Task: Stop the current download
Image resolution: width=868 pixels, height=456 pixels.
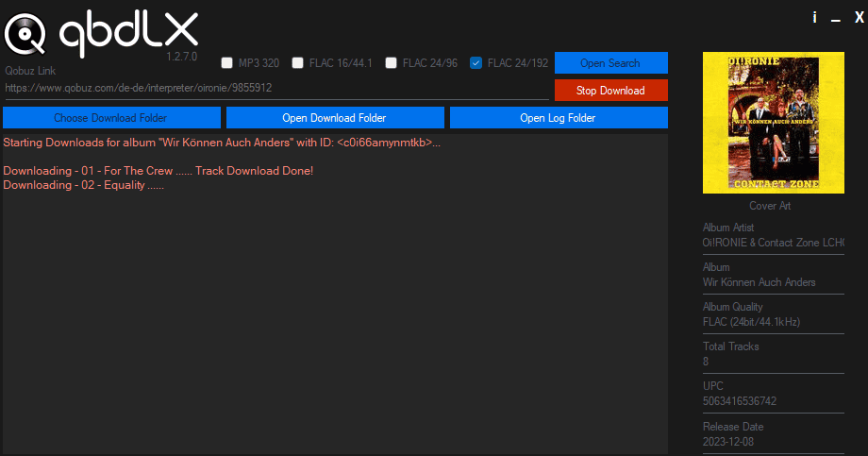Action: (611, 91)
